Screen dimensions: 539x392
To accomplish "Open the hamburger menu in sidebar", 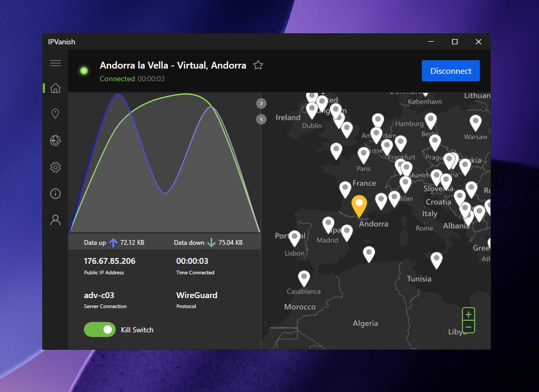I will [55, 63].
